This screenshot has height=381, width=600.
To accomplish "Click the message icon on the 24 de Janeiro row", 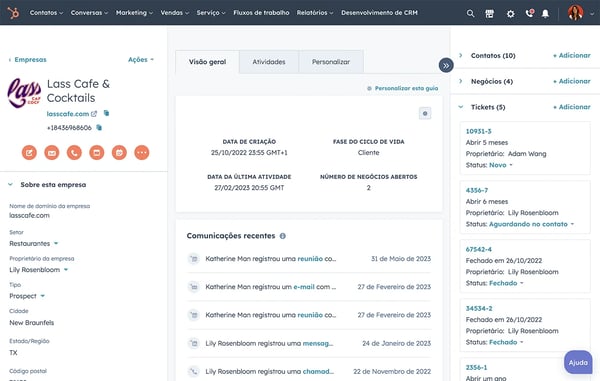I will 194,344.
